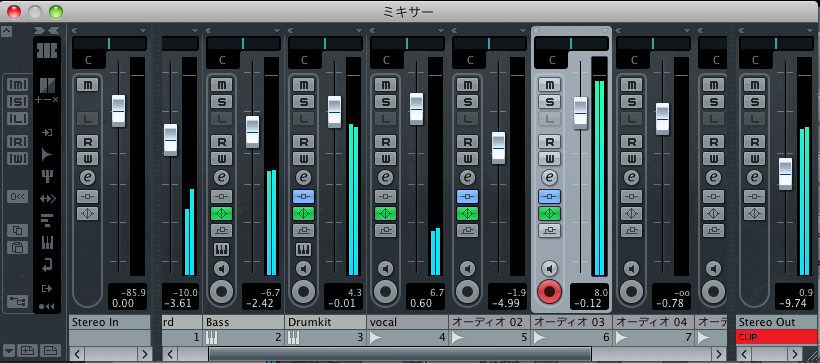The image size is (820, 363).
Task: Click the global Write-all automation button
Action: click(x=17, y=158)
